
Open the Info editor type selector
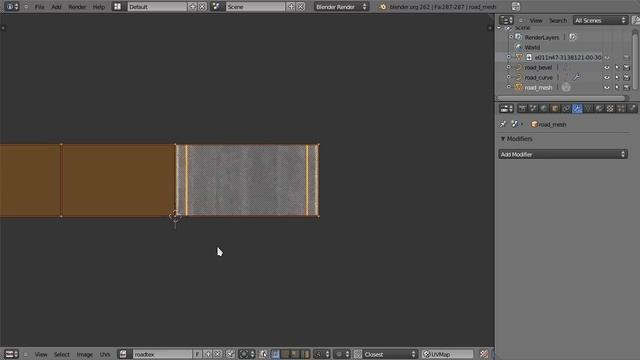[11, 7]
